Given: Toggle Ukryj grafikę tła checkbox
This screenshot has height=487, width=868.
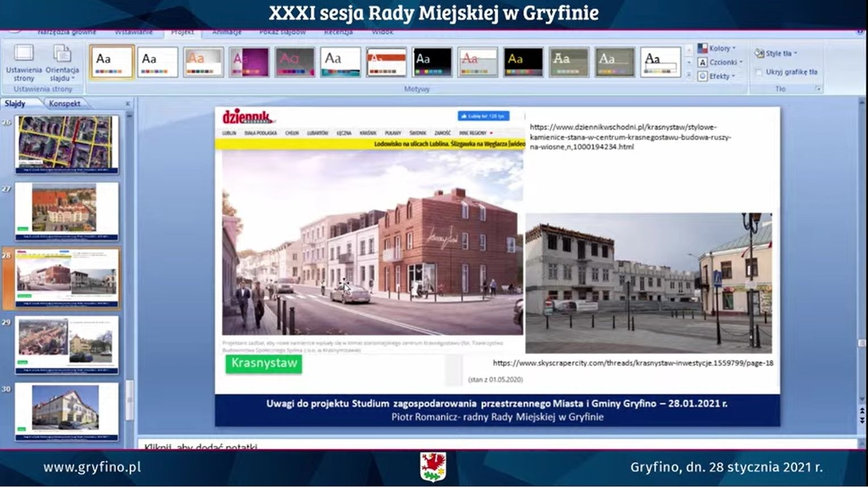Looking at the screenshot, I should (759, 72).
